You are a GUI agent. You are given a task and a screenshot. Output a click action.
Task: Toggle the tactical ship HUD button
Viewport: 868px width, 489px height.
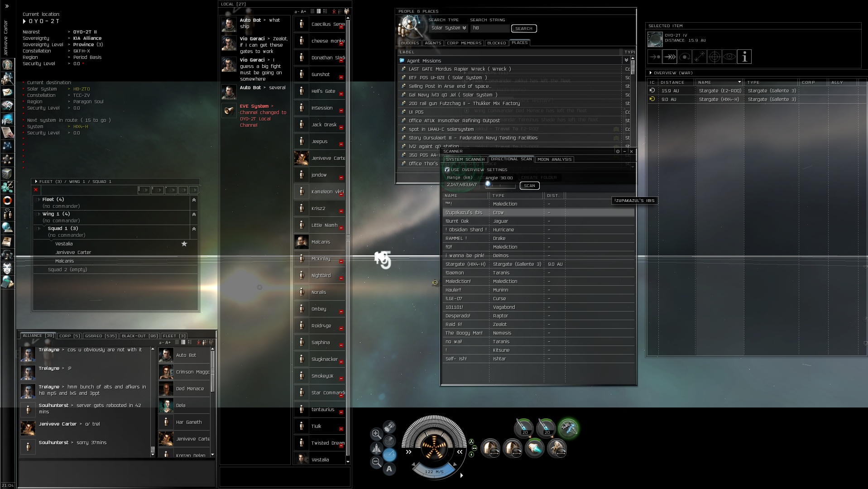coord(376,448)
